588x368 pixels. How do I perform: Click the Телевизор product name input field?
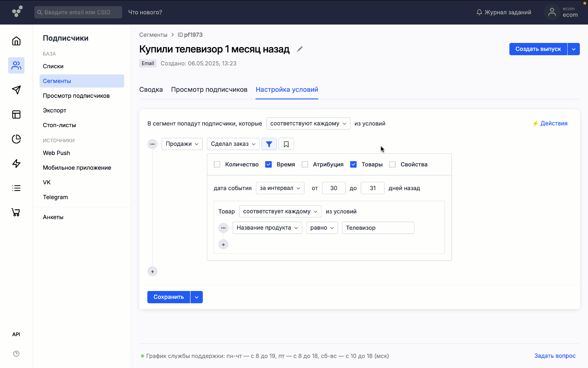pyautogui.click(x=378, y=228)
